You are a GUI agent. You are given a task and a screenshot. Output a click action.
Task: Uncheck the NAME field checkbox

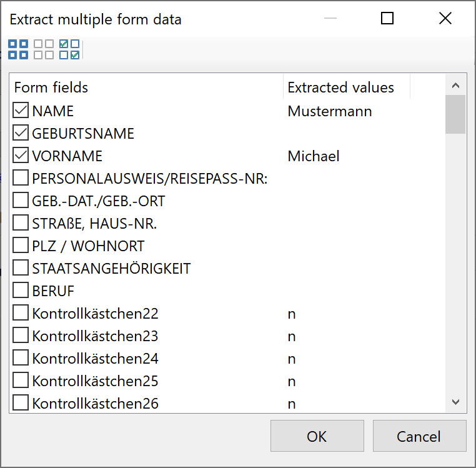tap(21, 110)
